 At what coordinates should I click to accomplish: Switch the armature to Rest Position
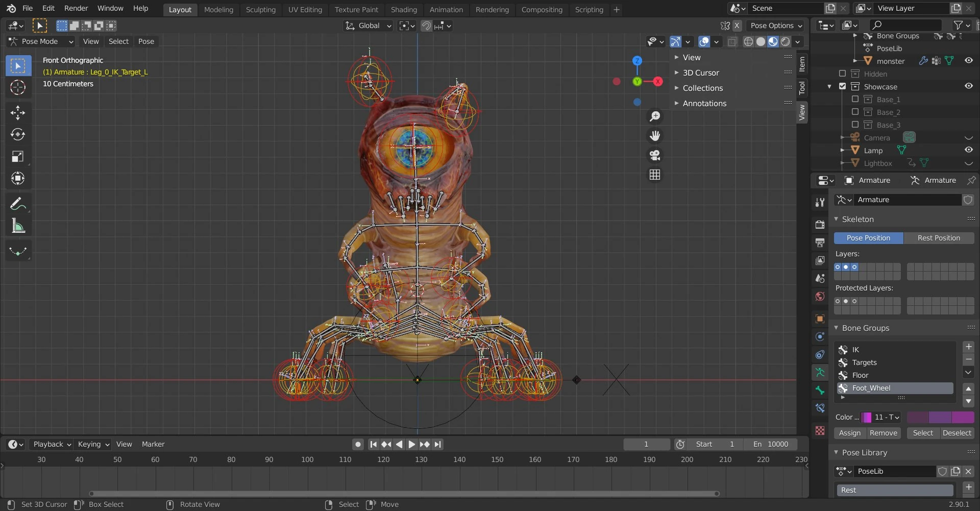(x=939, y=237)
